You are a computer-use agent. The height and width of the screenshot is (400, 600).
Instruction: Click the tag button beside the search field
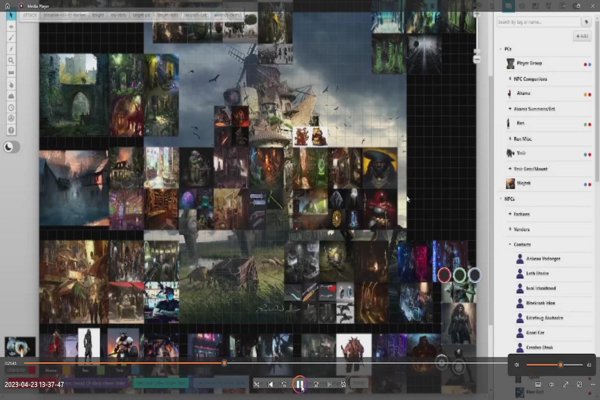(586, 22)
